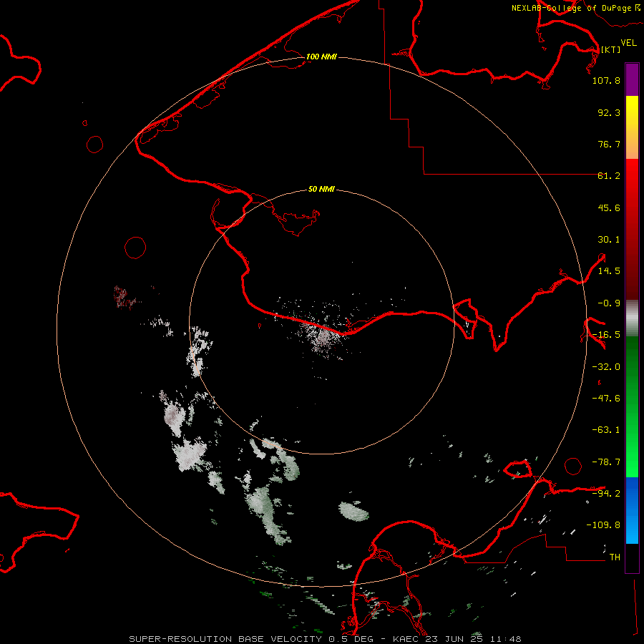Screen dimensions: 644x644
Task: Click the 107.8 scale value
Action: [x=606, y=80]
